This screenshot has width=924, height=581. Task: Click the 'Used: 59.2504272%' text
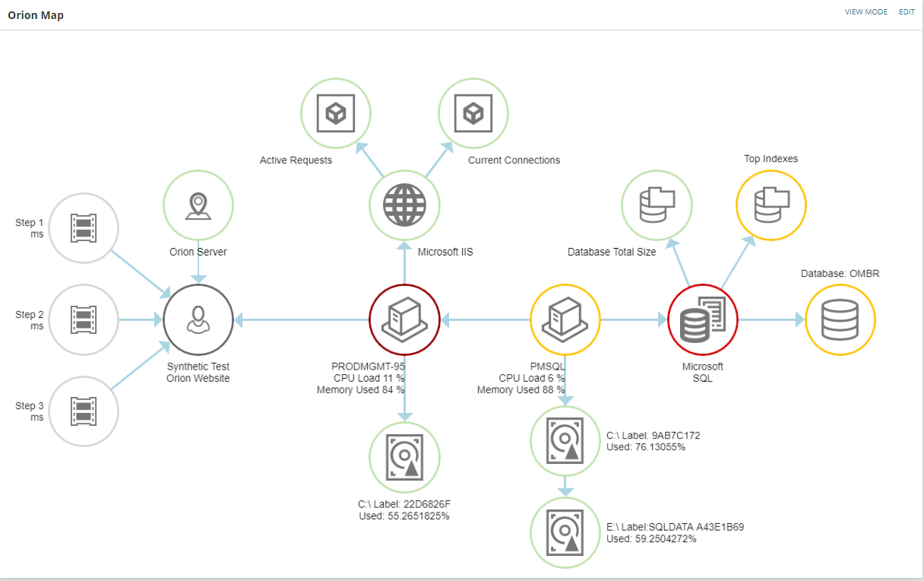[x=652, y=539]
